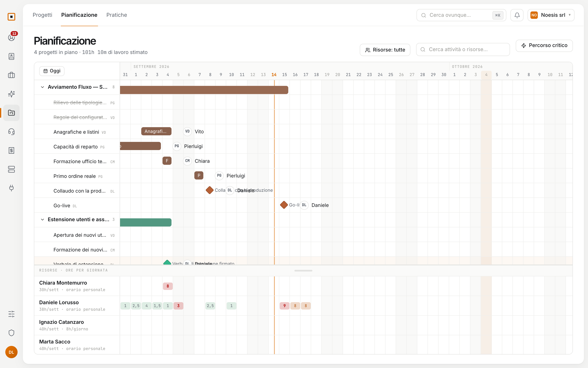This screenshot has width=588, height=368.
Task: Click Go-live milestone diamond
Action: coord(284,205)
